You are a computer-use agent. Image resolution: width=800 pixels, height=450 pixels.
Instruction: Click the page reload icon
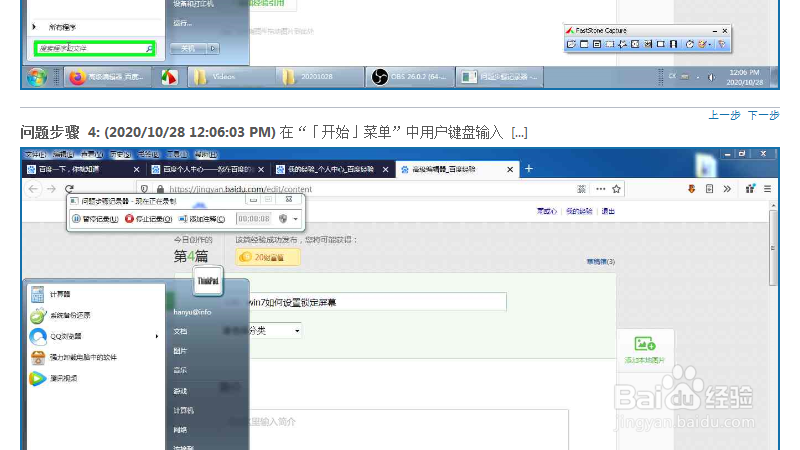point(69,189)
